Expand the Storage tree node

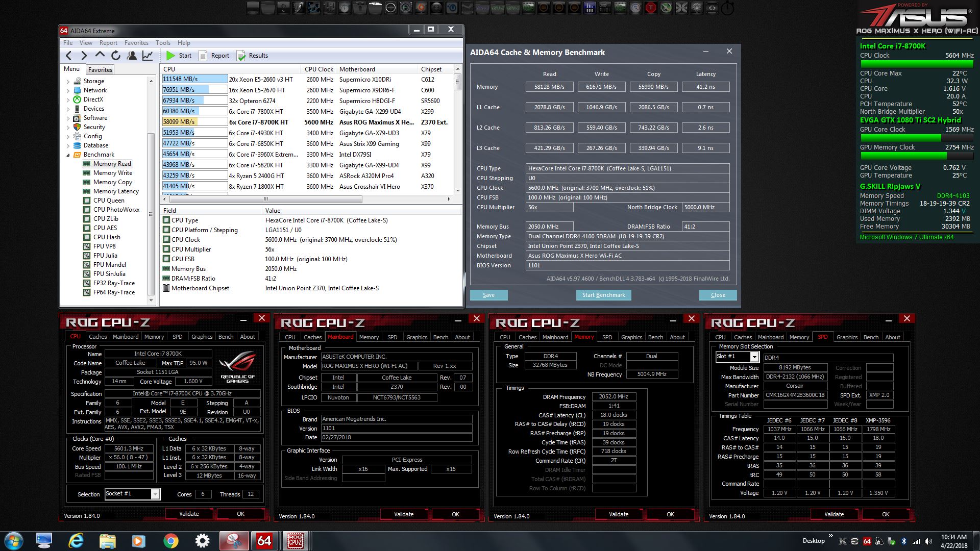tap(68, 81)
